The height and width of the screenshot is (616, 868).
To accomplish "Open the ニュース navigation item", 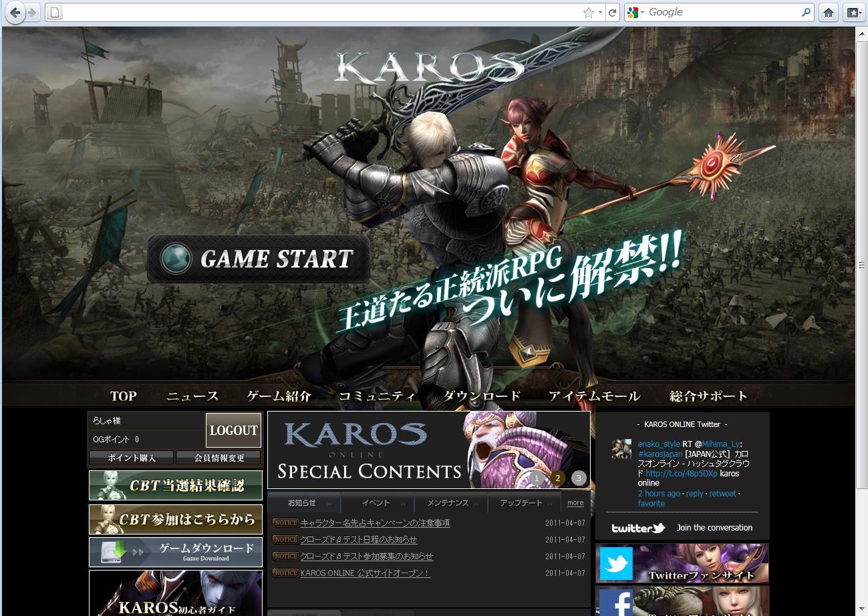I will coord(192,396).
